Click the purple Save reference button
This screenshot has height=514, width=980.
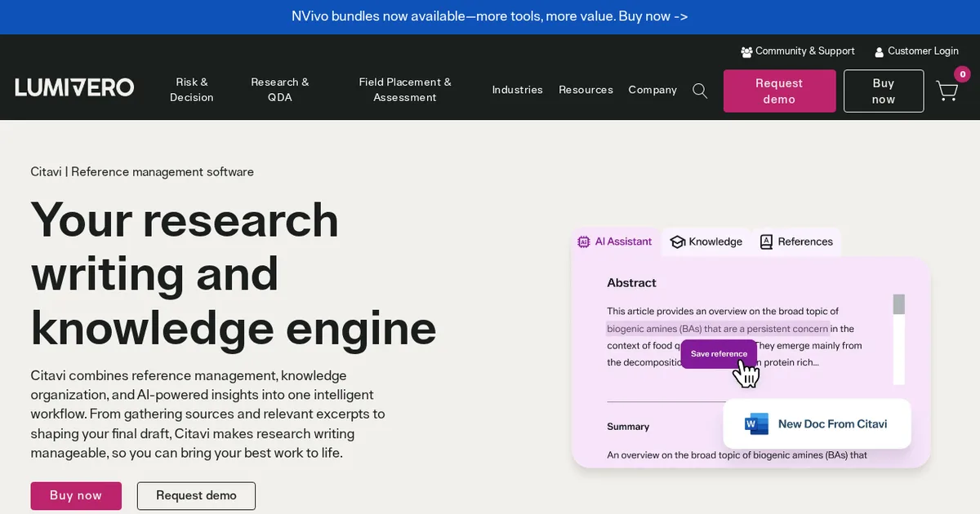coord(719,354)
